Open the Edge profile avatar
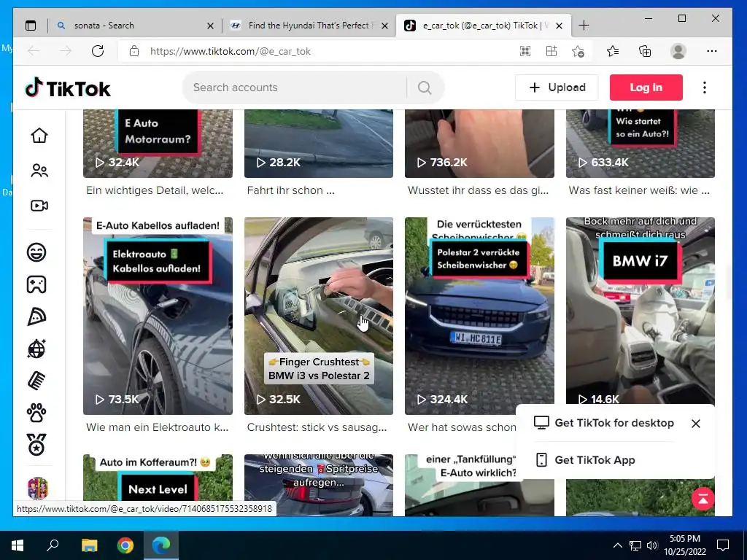Viewport: 747px width, 560px height. pyautogui.click(x=678, y=51)
